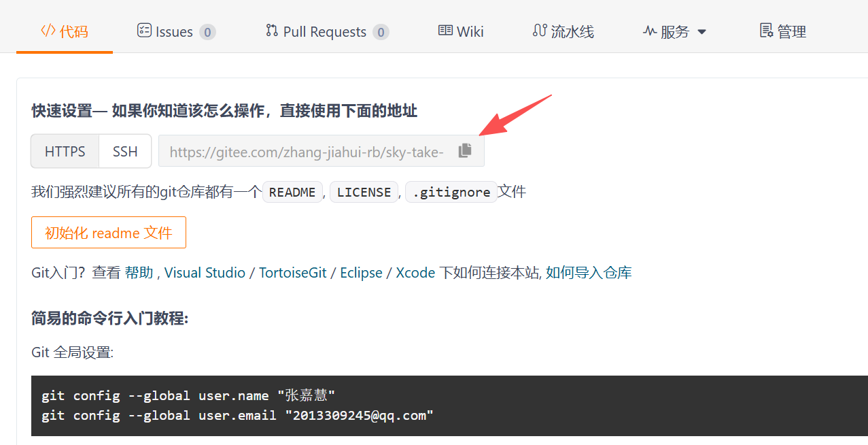
Task: Click the git config user.email command line
Action: [237, 415]
